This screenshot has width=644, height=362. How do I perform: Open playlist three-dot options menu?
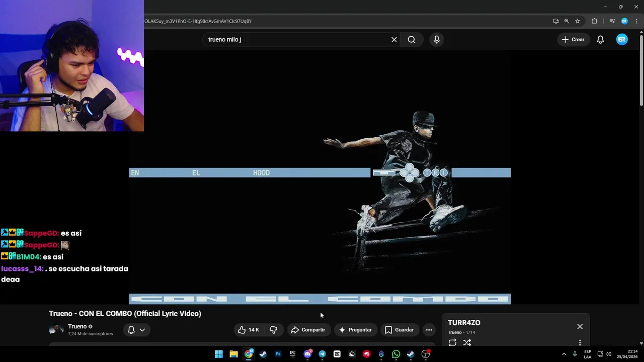[x=580, y=342]
